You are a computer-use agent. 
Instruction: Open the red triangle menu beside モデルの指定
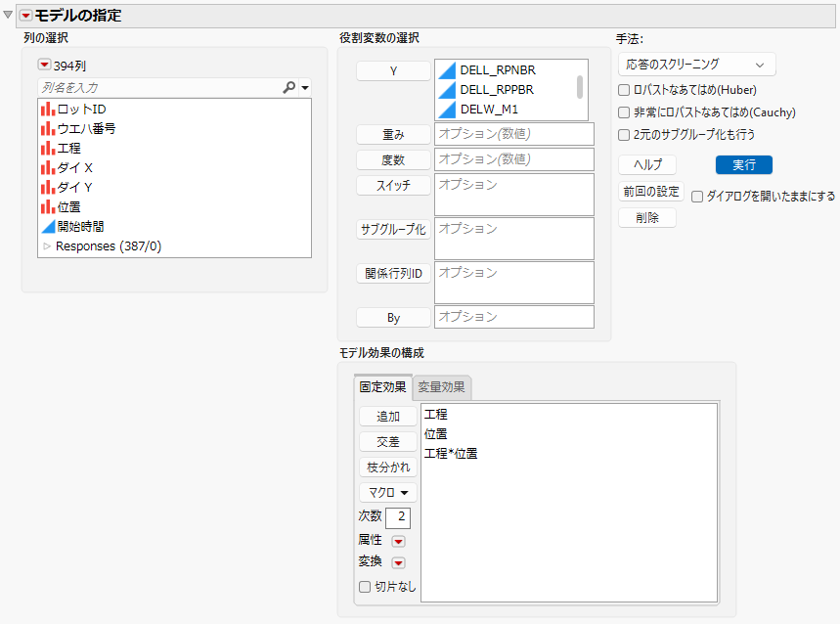coord(25,16)
